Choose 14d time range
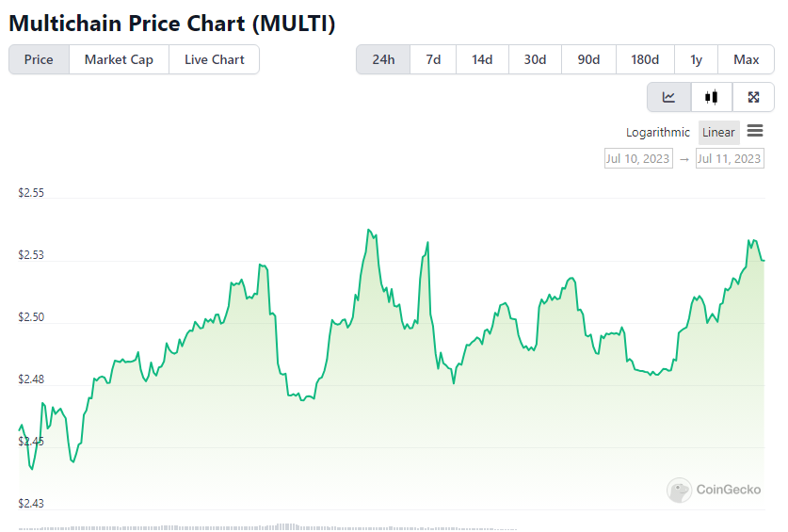Image resolution: width=788 pixels, height=532 pixels. pos(482,59)
